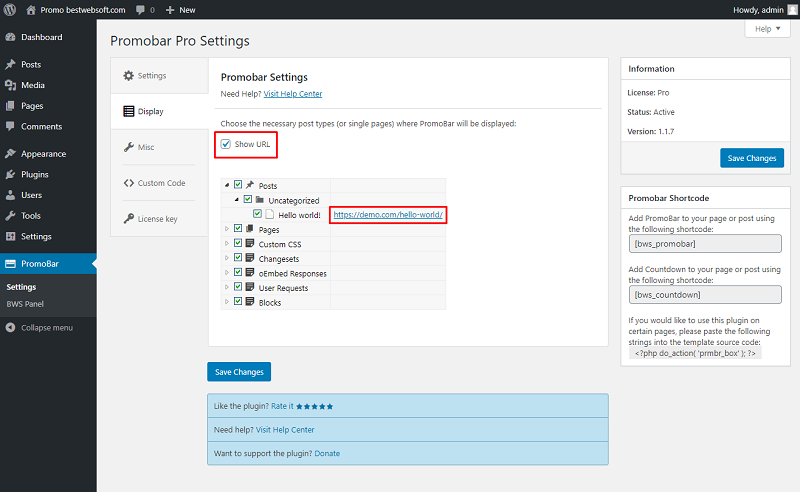Screen dimensions: 800x492
Task: Select the [bws_promobar] shortcode field
Action: click(x=705, y=243)
